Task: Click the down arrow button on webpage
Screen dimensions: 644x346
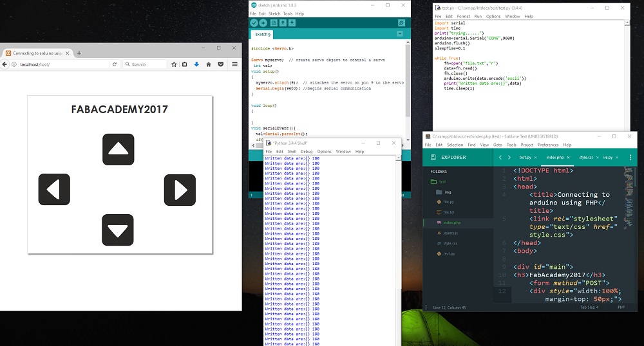Action: (118, 230)
